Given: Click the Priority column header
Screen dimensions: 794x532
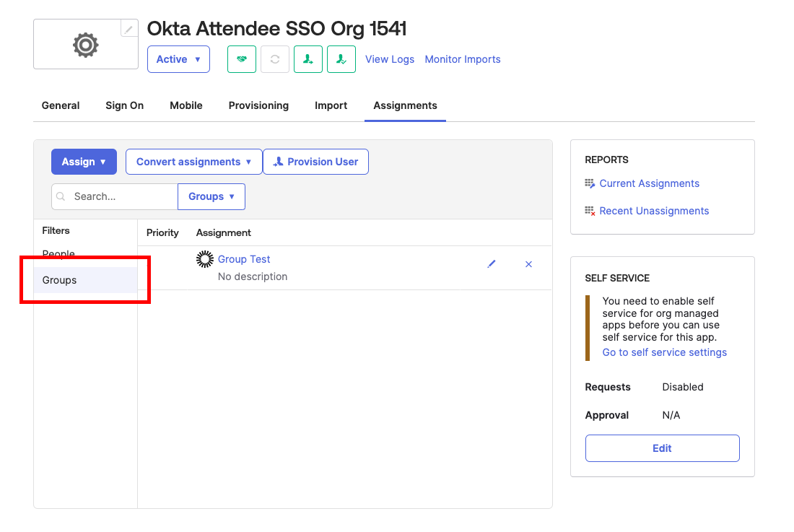Looking at the screenshot, I should coord(162,232).
